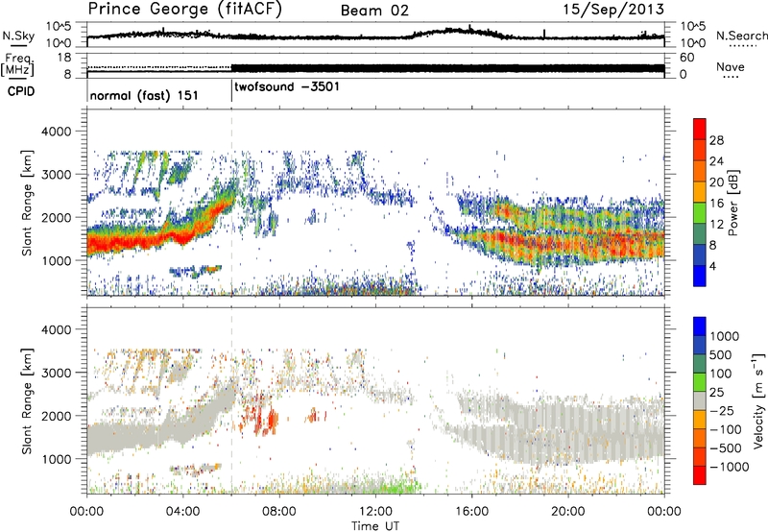Click the '08:00' time axis tick label

coord(279,512)
